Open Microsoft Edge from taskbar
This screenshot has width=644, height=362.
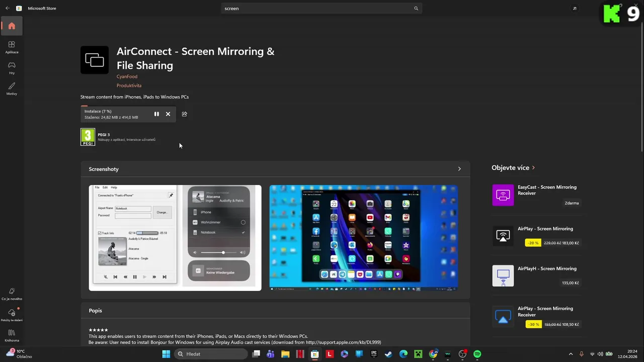pyautogui.click(x=403, y=354)
